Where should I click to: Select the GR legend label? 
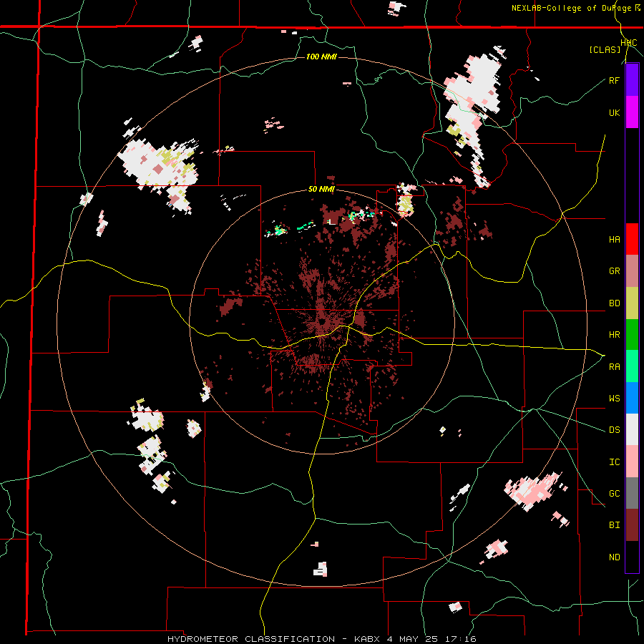tap(614, 271)
